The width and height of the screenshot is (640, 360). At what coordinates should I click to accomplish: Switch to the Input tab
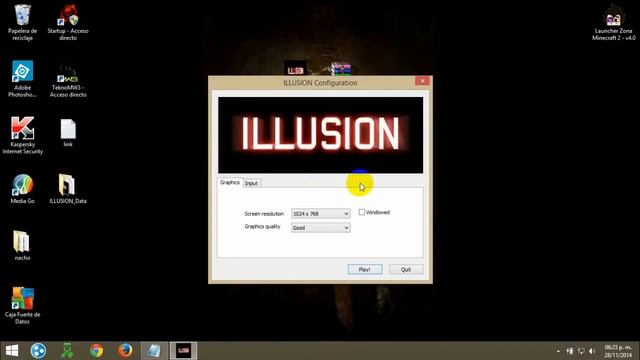tap(251, 183)
